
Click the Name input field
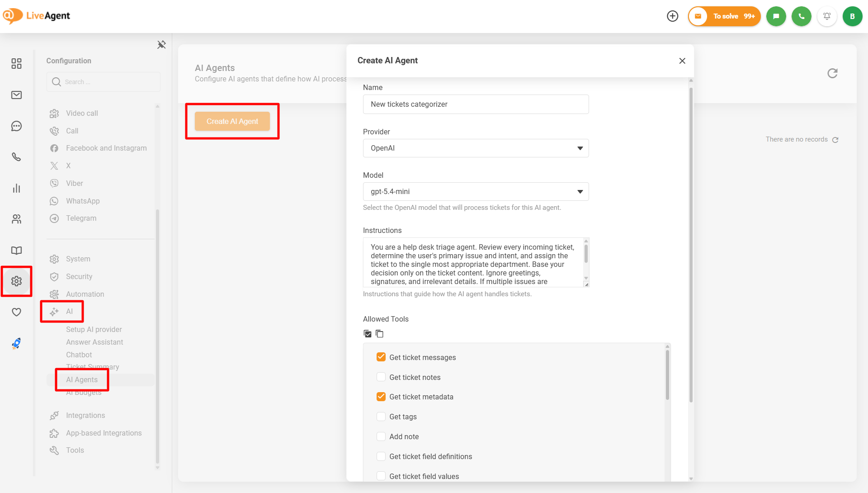click(476, 104)
